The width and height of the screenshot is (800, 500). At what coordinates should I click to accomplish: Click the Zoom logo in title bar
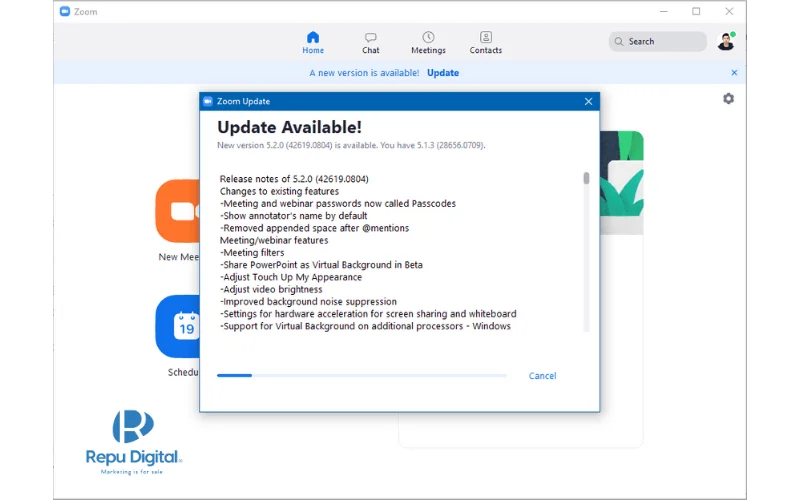click(65, 11)
